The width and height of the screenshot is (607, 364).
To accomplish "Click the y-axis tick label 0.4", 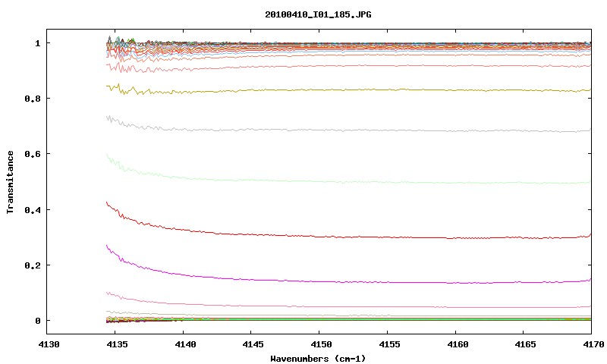I will (x=33, y=209).
